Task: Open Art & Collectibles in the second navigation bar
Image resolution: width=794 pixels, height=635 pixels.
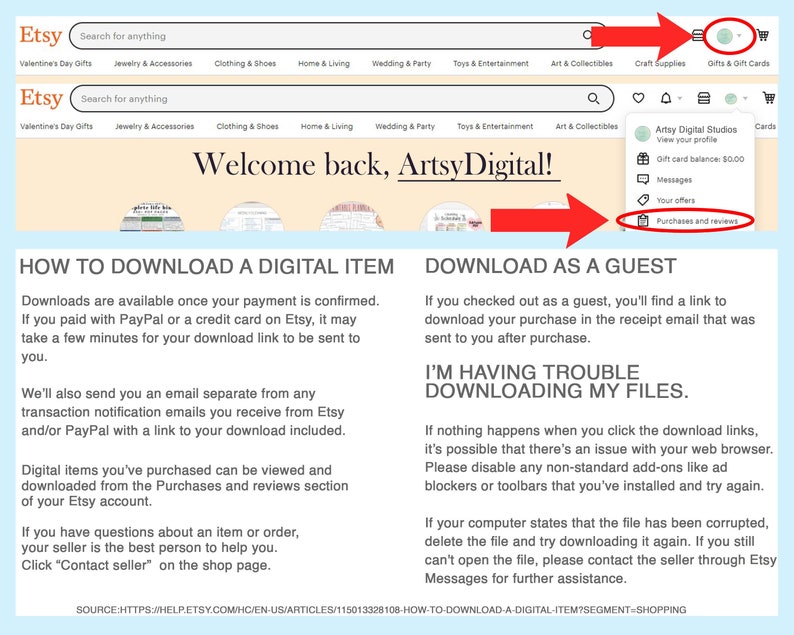Action: pyautogui.click(x=587, y=126)
